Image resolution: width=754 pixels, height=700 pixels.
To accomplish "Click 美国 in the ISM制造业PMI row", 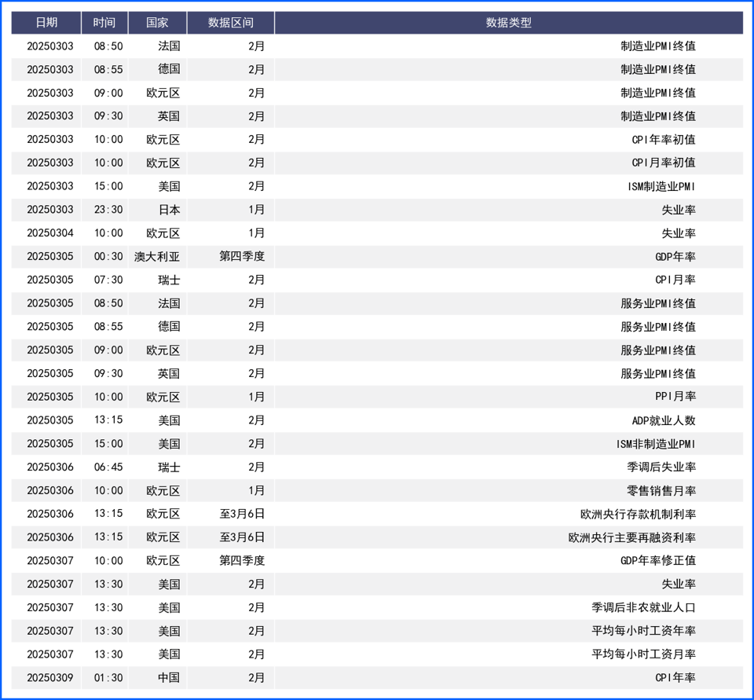I will [170, 186].
